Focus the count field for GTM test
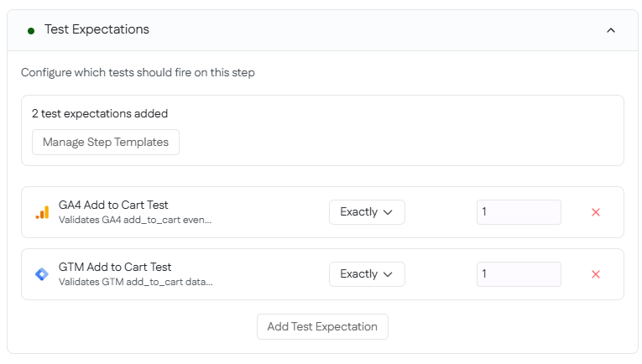Viewport: 642px width, 364px height. coord(519,274)
